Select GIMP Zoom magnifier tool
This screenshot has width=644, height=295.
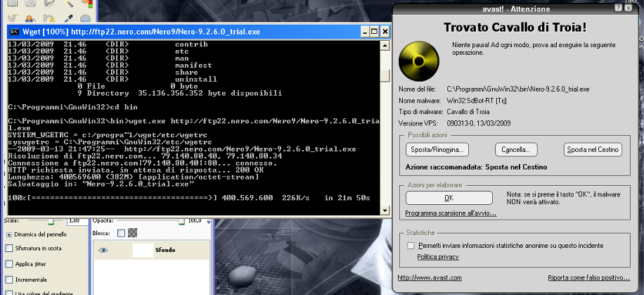(x=86, y=18)
